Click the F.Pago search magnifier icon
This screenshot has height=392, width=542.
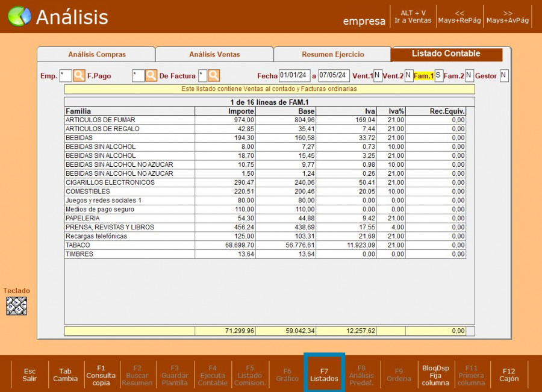pyautogui.click(x=151, y=76)
